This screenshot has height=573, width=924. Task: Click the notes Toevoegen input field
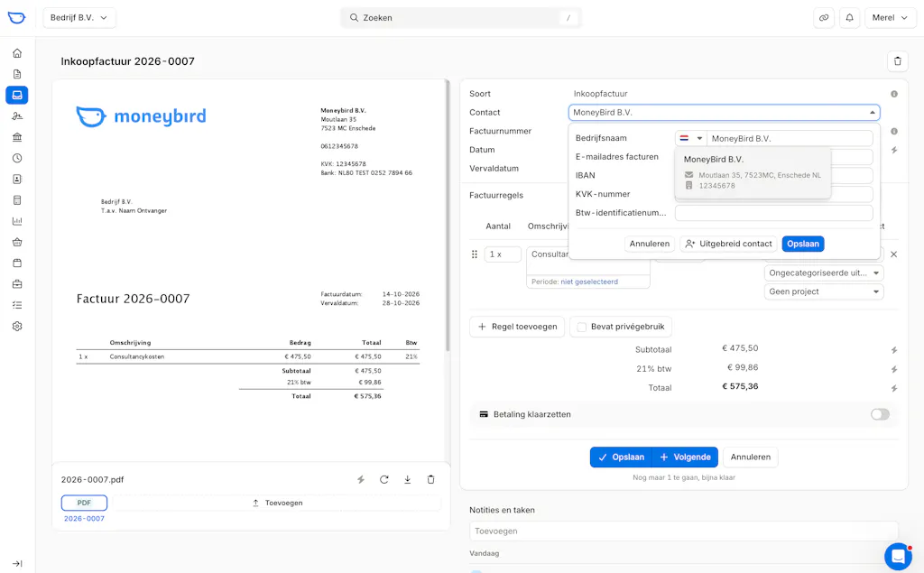coord(684,531)
